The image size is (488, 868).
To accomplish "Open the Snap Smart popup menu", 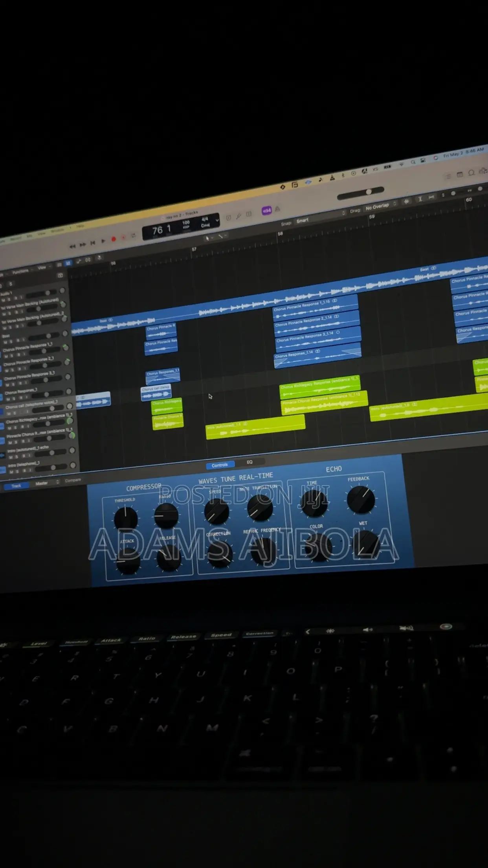I will coord(320,217).
